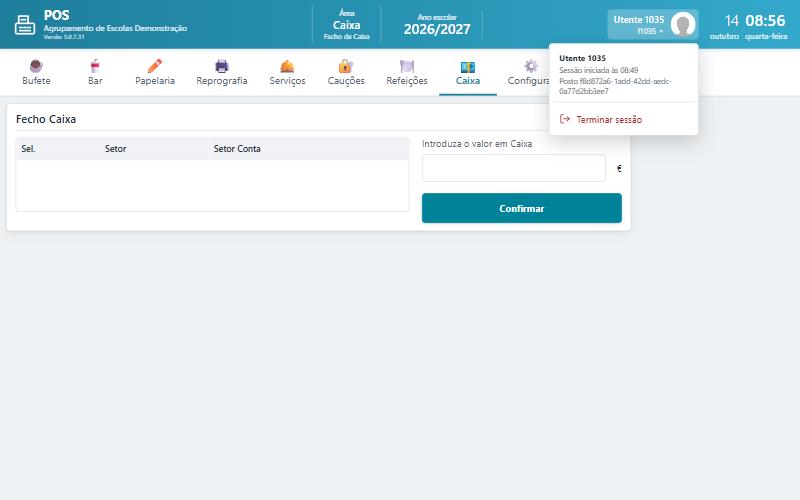Switch to the Bar tab label
Screen dimensions: 800x500
[95, 81]
